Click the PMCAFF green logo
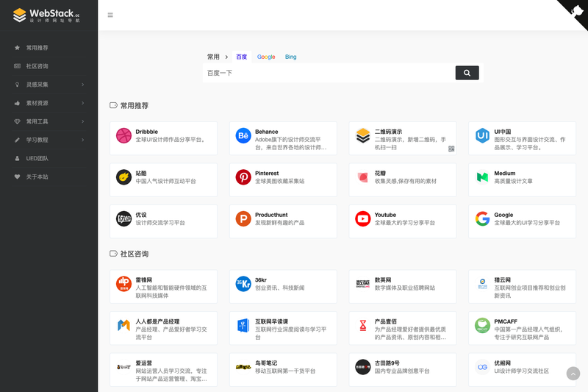 [482, 326]
